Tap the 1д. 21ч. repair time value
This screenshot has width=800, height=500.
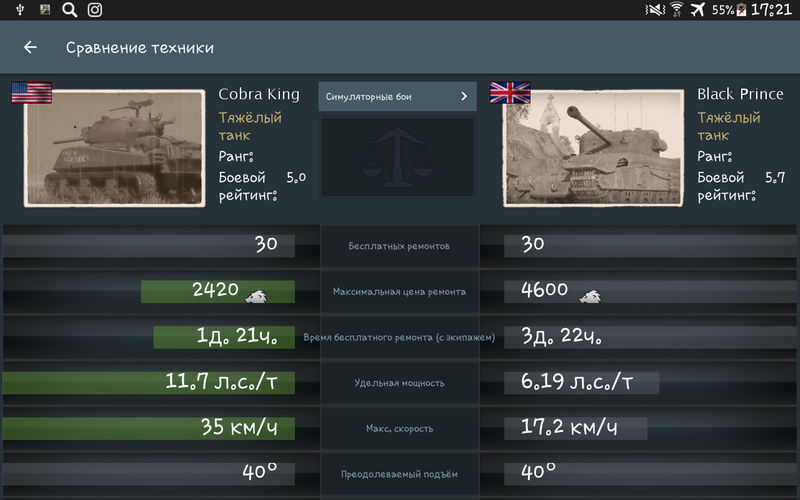(237, 336)
